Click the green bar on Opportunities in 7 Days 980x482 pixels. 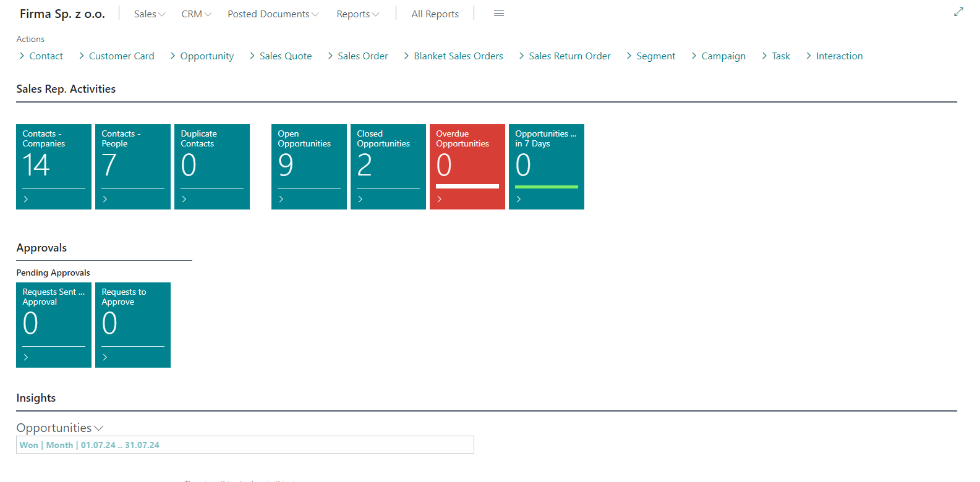pos(547,187)
